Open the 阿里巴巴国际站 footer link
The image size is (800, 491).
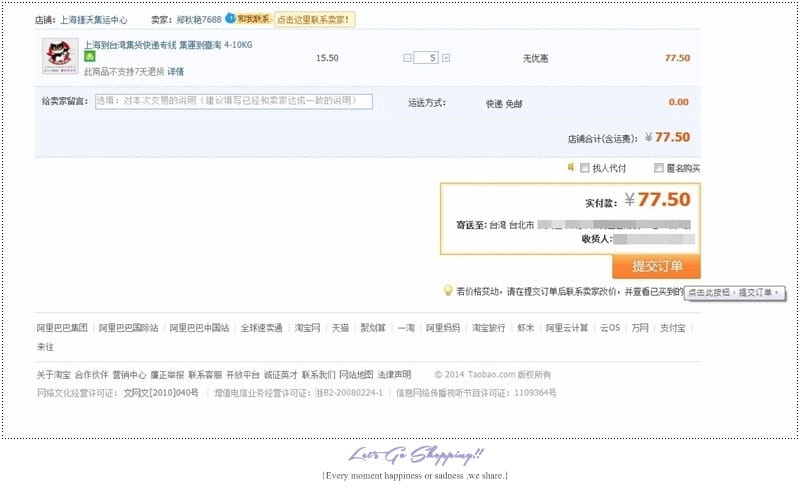click(129, 328)
